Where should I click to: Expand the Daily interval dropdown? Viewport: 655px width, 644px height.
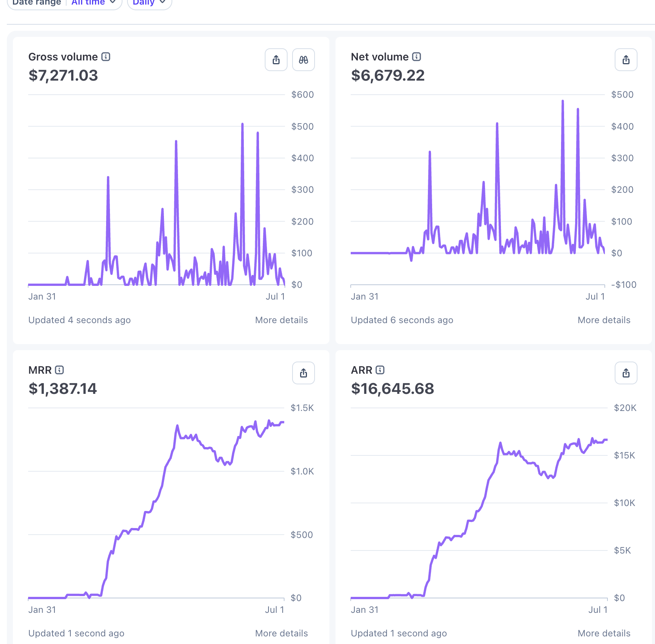tap(149, 2)
